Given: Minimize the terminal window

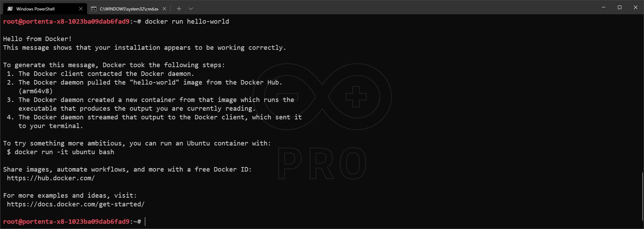Looking at the screenshot, I should tap(604, 7).
